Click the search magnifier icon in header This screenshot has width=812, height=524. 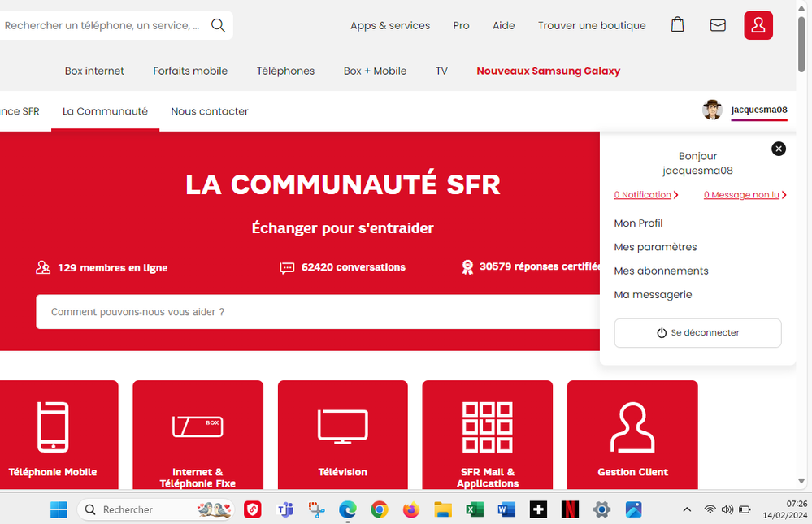click(x=218, y=25)
